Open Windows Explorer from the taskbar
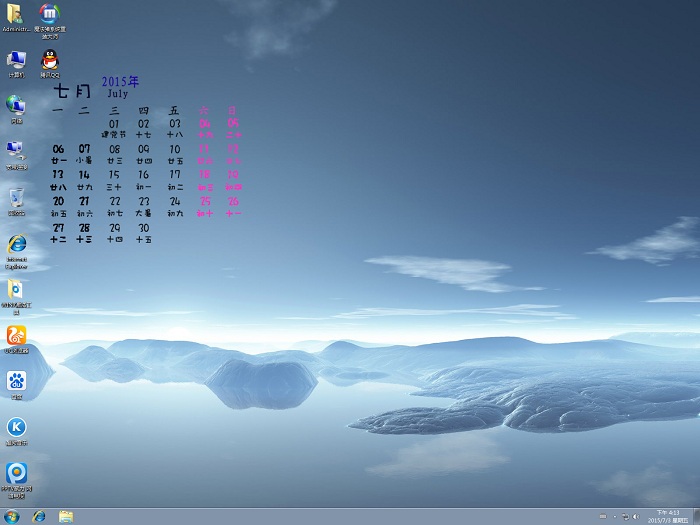The width and height of the screenshot is (700, 525). point(66,516)
